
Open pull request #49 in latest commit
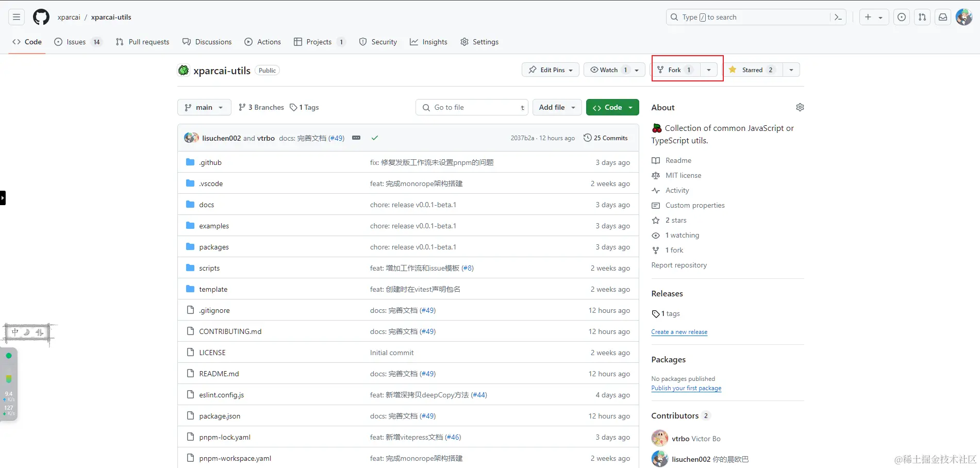click(337, 138)
